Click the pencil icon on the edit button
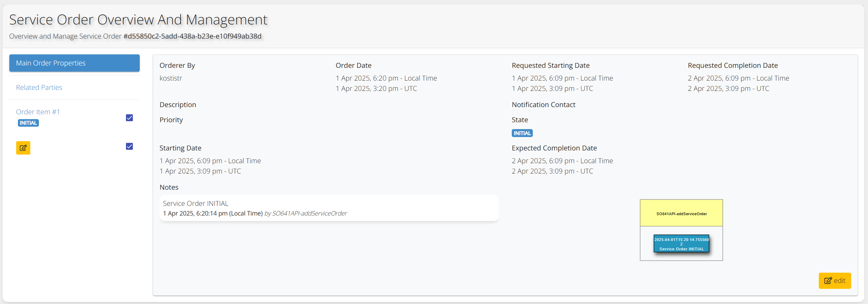The width and height of the screenshot is (868, 304). 828,281
